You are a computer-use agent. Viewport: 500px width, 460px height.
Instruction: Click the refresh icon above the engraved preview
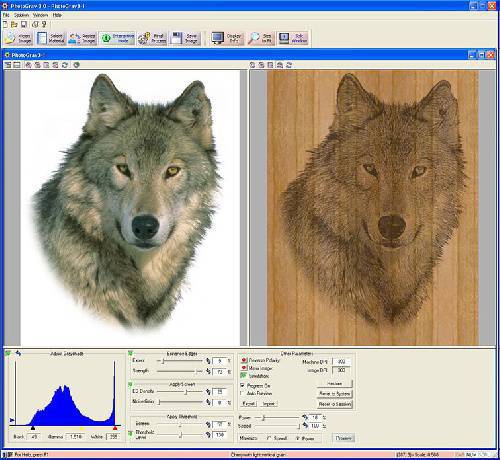point(289,65)
